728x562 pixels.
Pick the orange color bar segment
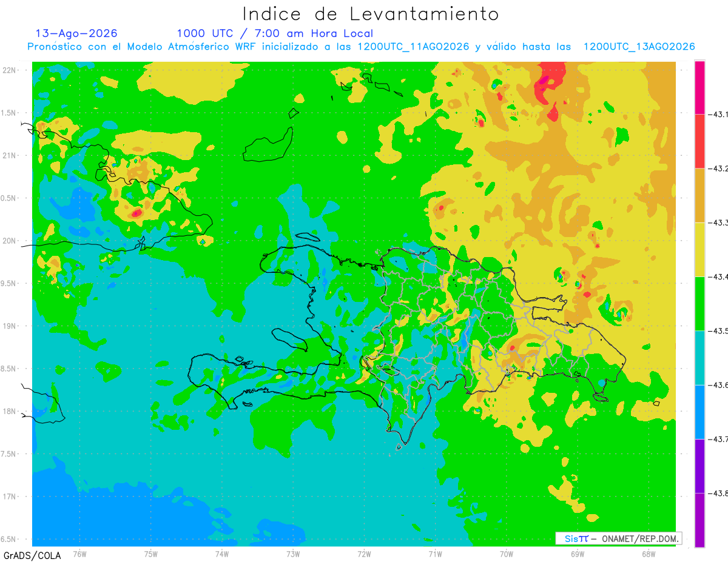click(699, 195)
